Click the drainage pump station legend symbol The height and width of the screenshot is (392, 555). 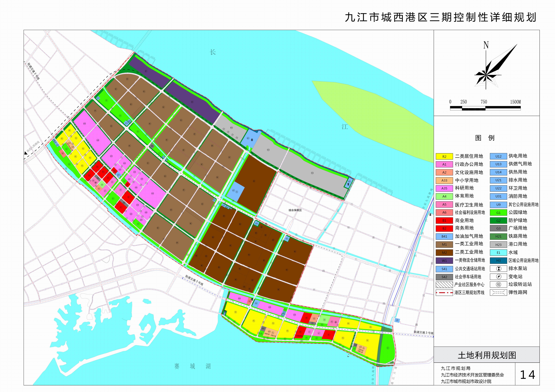(x=498, y=269)
